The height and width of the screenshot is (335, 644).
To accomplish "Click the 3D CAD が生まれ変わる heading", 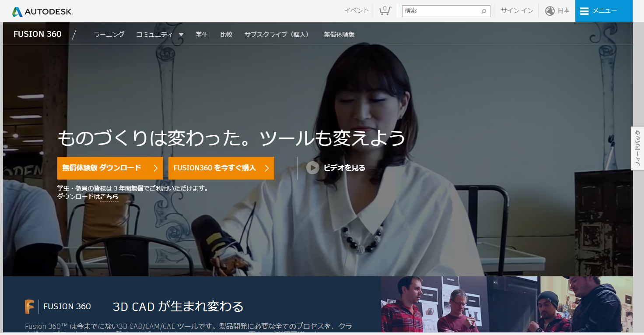I will click(178, 307).
